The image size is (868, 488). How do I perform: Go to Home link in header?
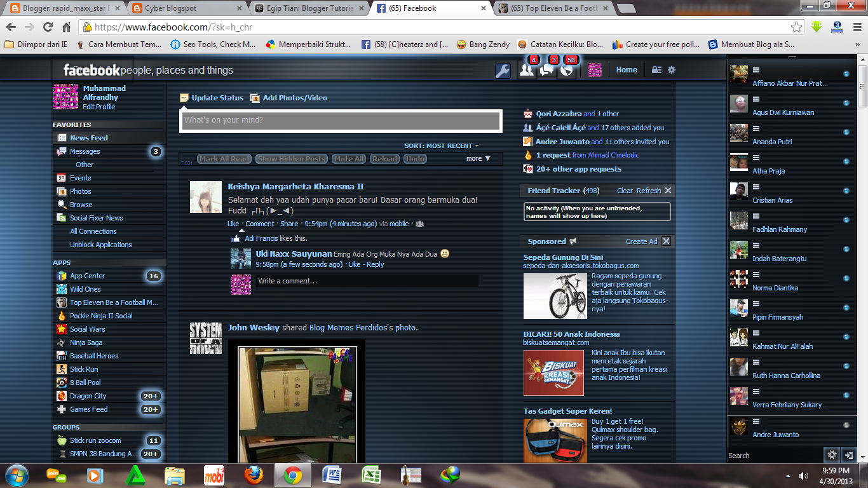(627, 70)
